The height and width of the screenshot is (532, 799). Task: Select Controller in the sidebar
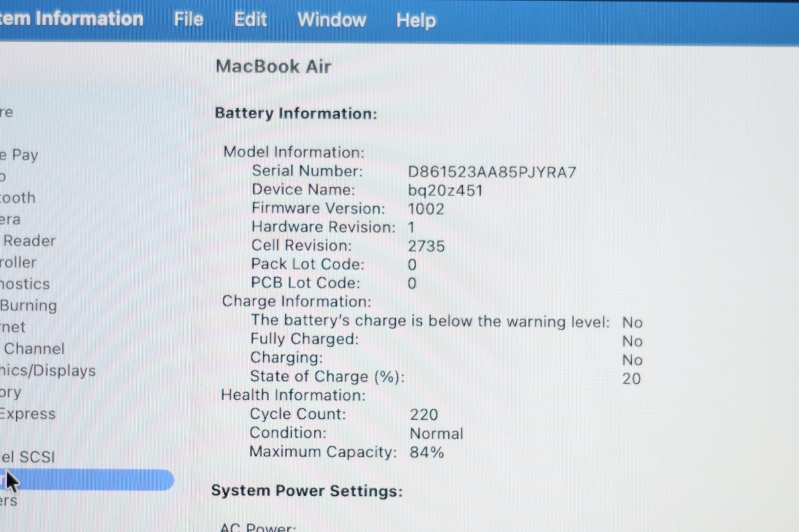click(18, 263)
